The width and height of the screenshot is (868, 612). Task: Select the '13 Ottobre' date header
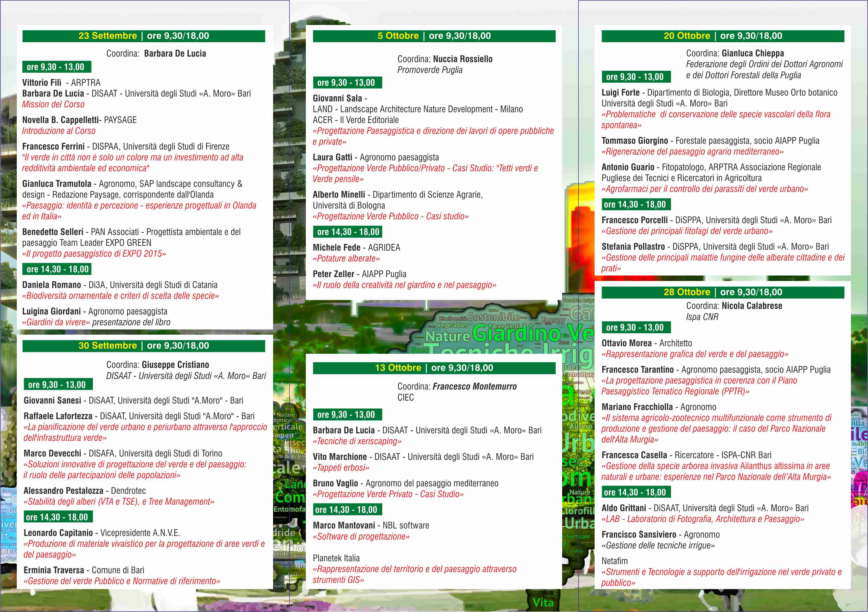pos(434,368)
